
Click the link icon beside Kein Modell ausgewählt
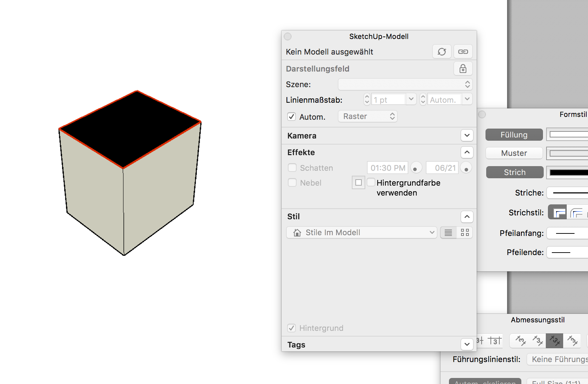point(463,52)
